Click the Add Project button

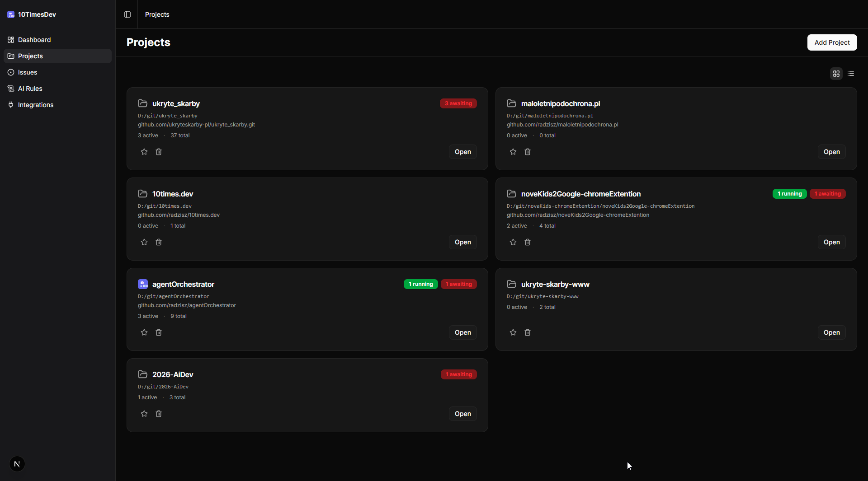point(832,42)
